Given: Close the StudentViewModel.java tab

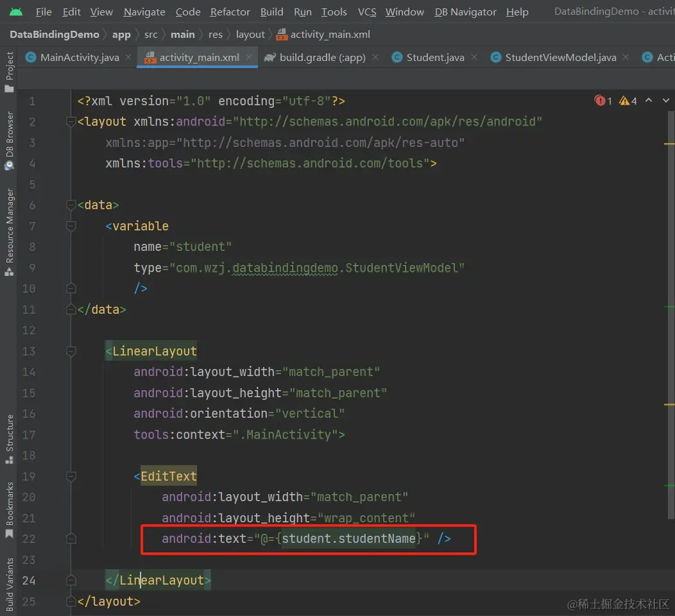Looking at the screenshot, I should [626, 57].
